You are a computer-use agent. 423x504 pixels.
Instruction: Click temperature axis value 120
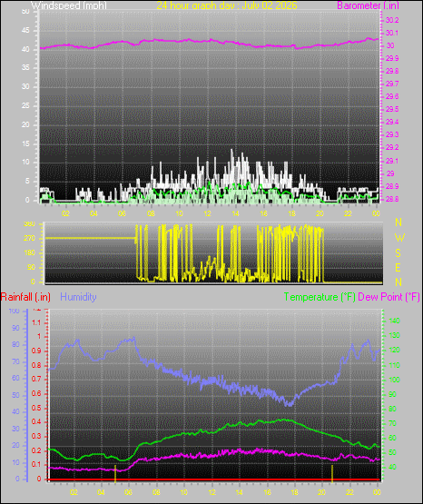click(395, 351)
